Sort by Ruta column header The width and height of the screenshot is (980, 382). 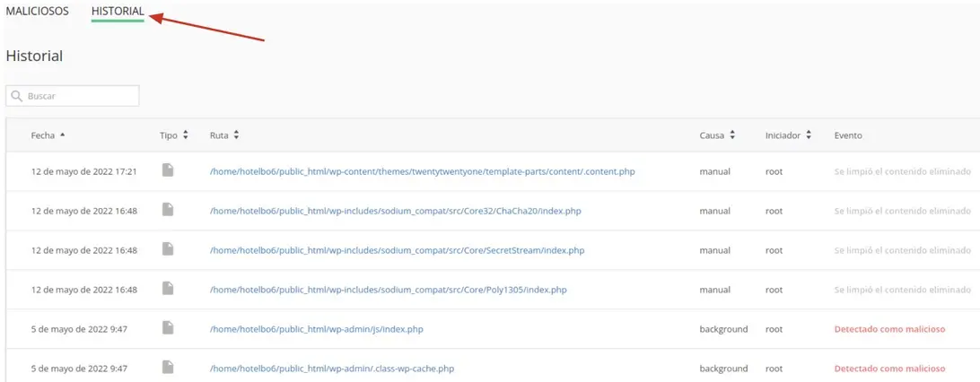pyautogui.click(x=224, y=135)
